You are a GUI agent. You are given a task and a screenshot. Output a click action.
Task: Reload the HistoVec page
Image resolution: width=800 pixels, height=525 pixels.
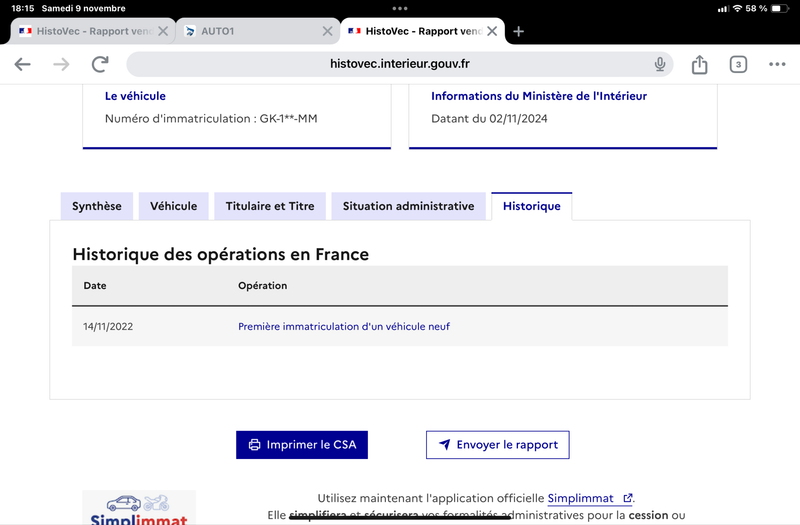click(x=100, y=64)
